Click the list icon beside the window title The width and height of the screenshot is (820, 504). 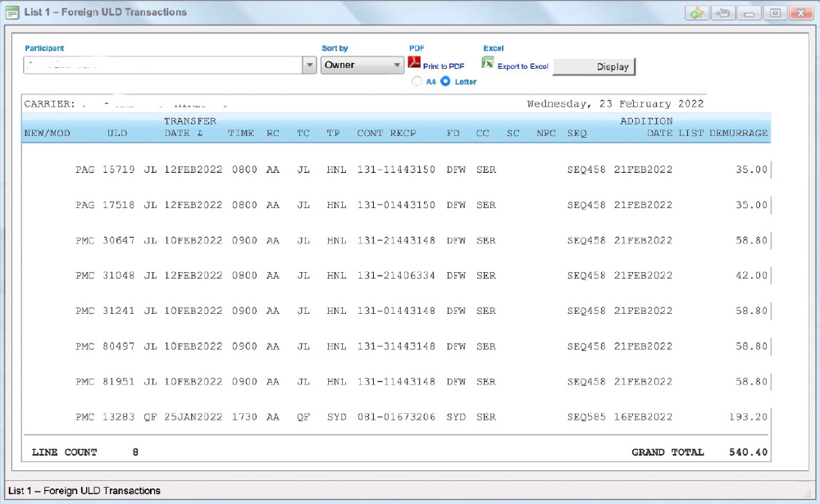[x=12, y=12]
